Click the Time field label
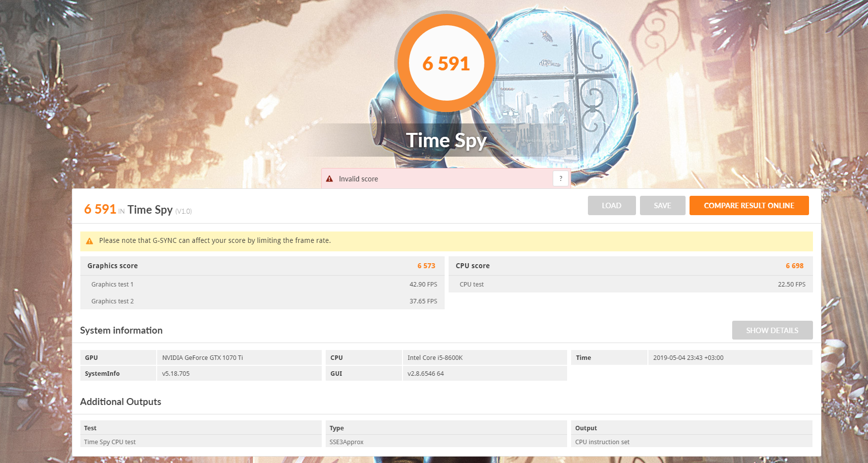Viewport: 868px width, 463px height. [x=583, y=358]
